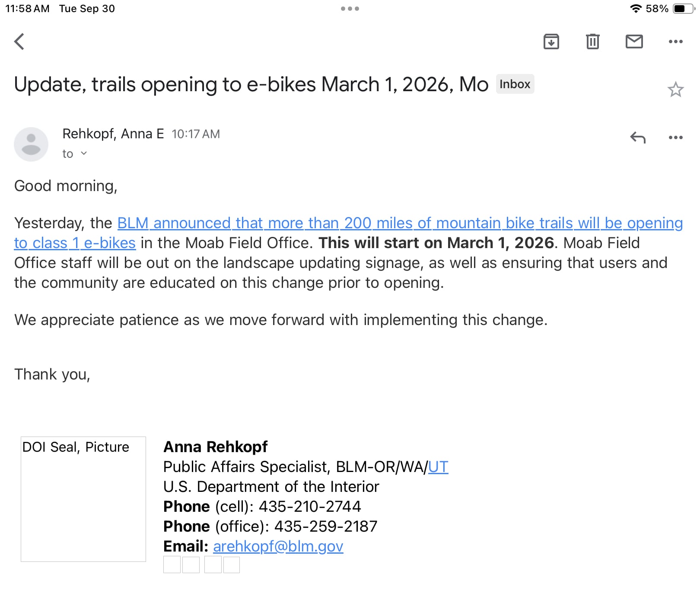Tap the Inbox label tag
The width and height of the screenshot is (700, 590).
click(515, 84)
